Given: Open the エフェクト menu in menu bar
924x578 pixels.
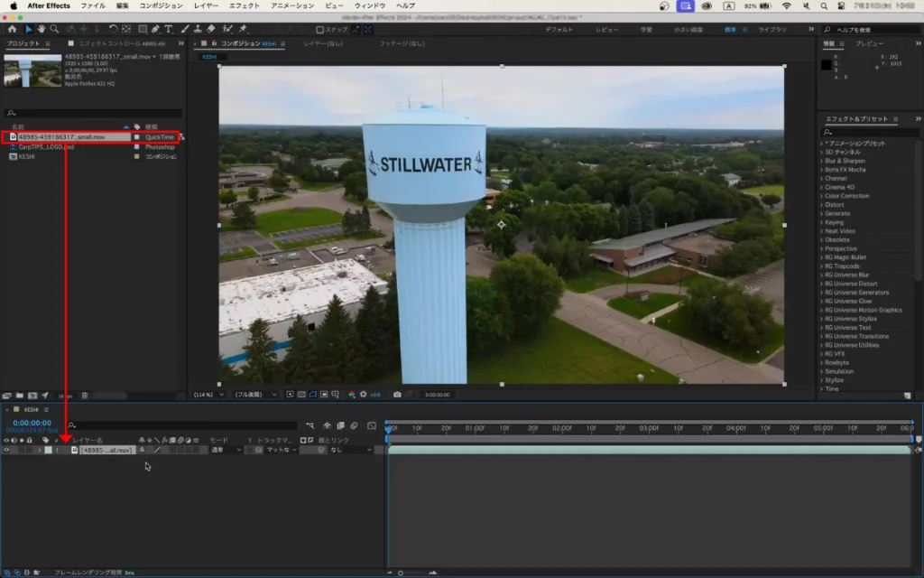Looking at the screenshot, I should (244, 5).
